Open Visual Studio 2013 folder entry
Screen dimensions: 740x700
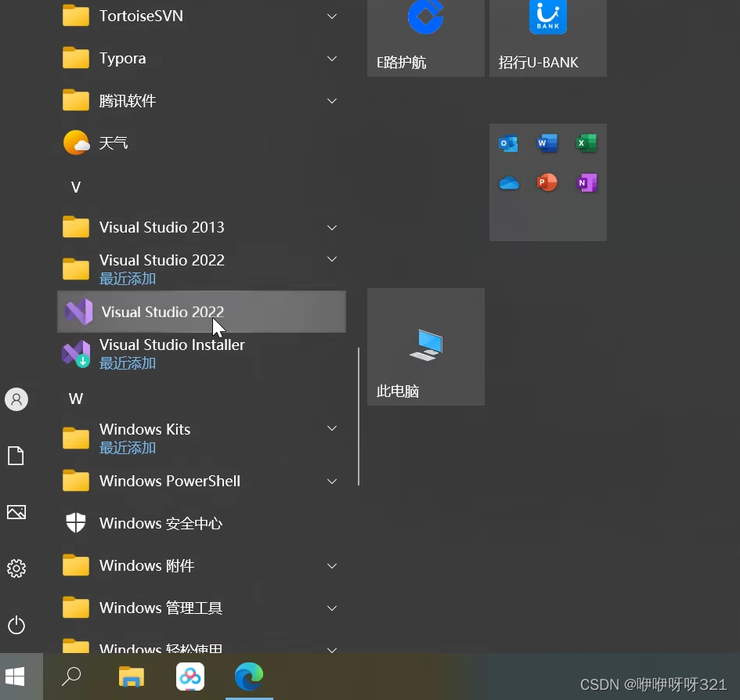pos(201,227)
